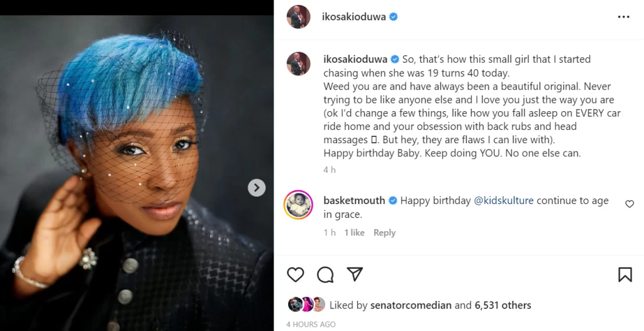Click ikosakioduwa username in post header

tap(353, 17)
